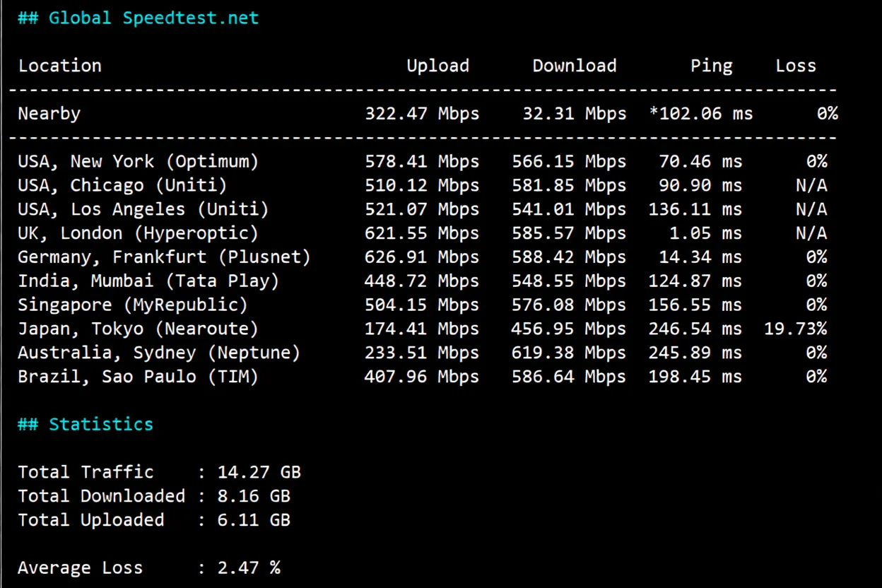Click 'Germany, Frankfurt (Plusnet)' row label
Viewport: 882px width, 588px height.
tap(165, 257)
